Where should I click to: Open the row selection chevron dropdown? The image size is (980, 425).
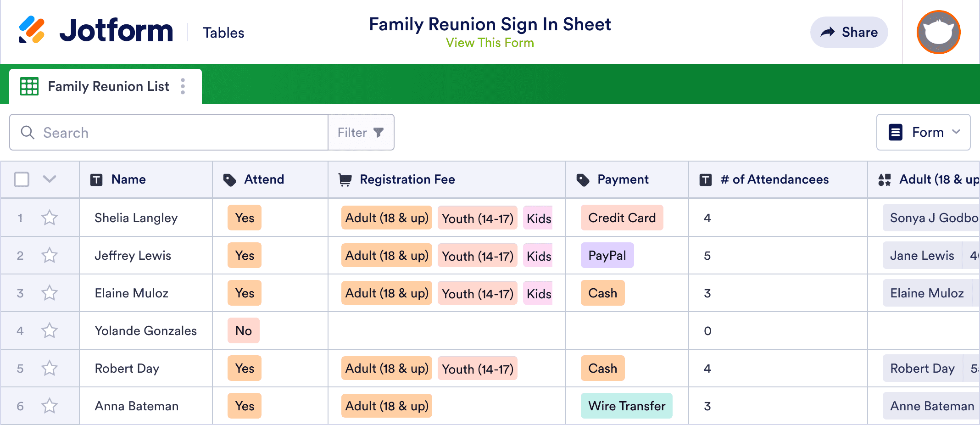click(x=50, y=179)
